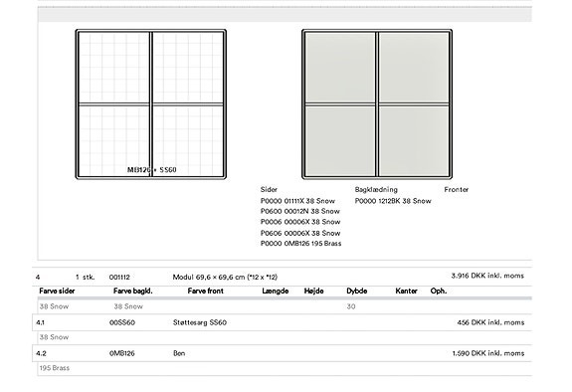Click '38 Snow' under Farve bagkl.

point(128,306)
